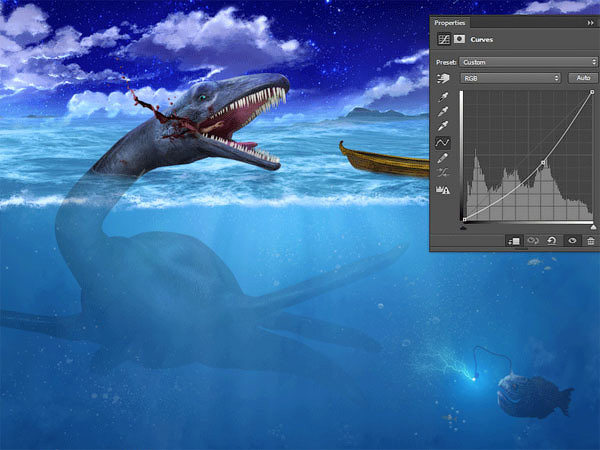Switch to the Properties panel tab
The height and width of the screenshot is (450, 600).
[450, 23]
